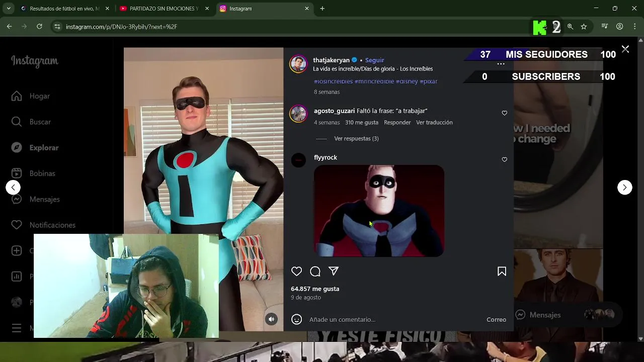This screenshot has height=362, width=644.
Task: Open Chrome three-dot menu
Action: tap(635, 27)
